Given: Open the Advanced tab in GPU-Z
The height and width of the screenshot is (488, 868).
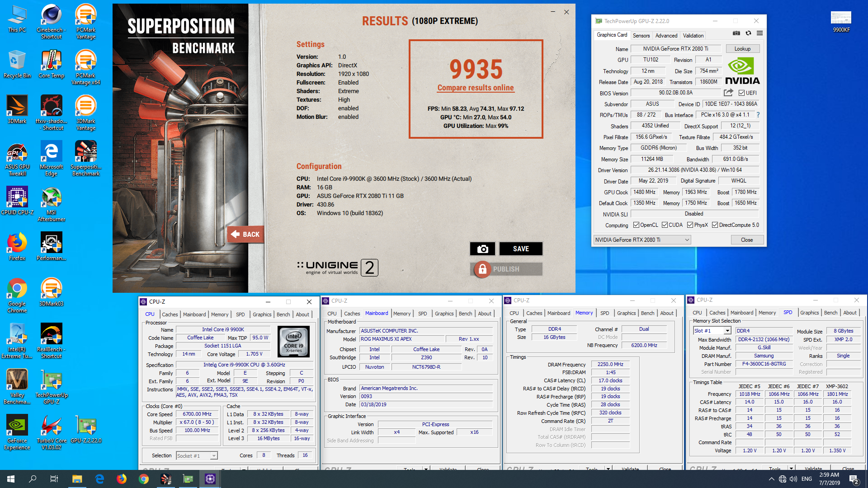Looking at the screenshot, I should coord(666,36).
